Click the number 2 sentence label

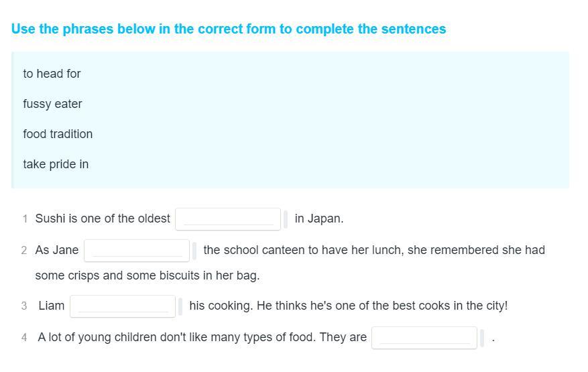24,250
